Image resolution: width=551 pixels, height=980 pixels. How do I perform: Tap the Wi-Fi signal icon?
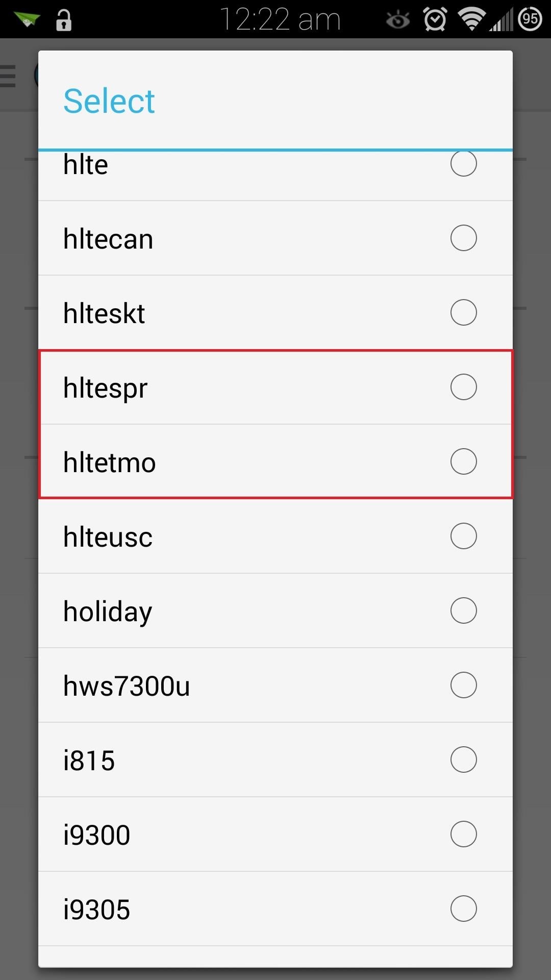point(471,19)
